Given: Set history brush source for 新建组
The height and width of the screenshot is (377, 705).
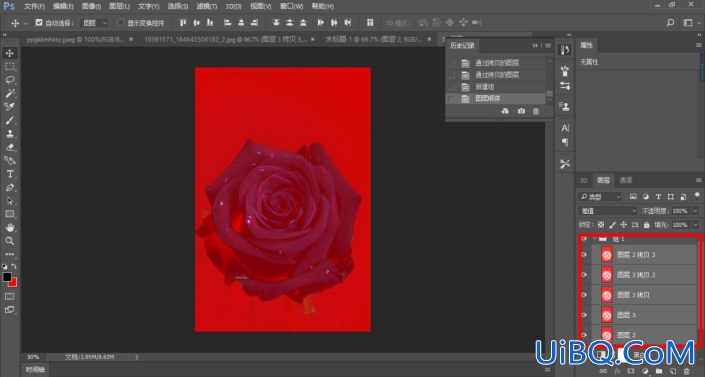Looking at the screenshot, I should 451,87.
